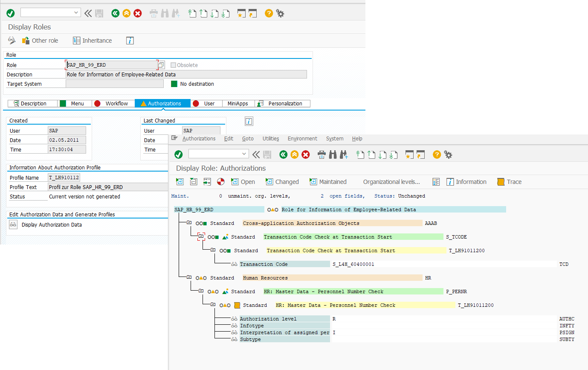Viewport: 588px width, 370px height.
Task: Click the Trace button
Action: (x=510, y=182)
